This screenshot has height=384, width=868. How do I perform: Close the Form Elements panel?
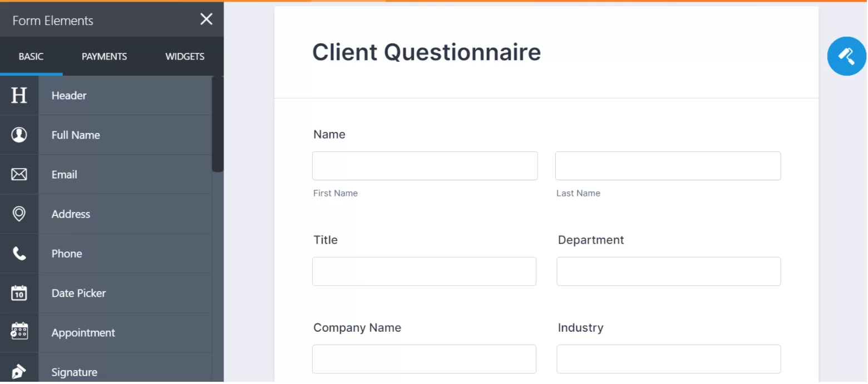coord(206,19)
